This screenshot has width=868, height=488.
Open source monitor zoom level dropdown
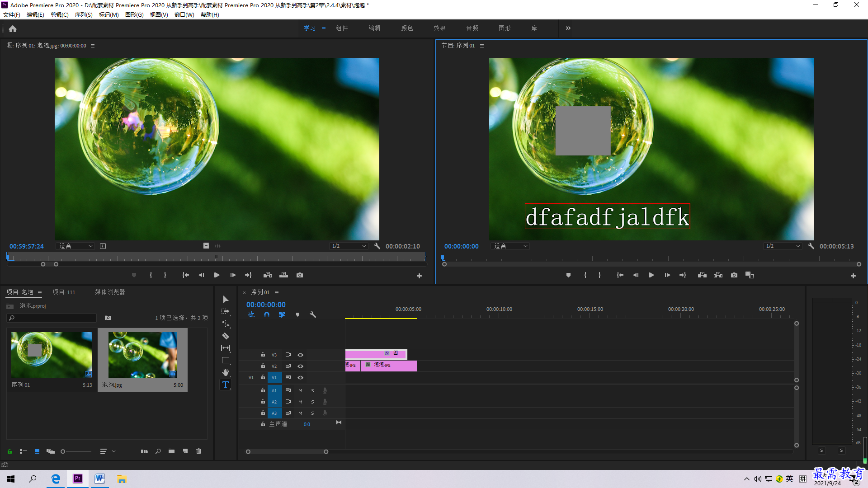point(75,246)
